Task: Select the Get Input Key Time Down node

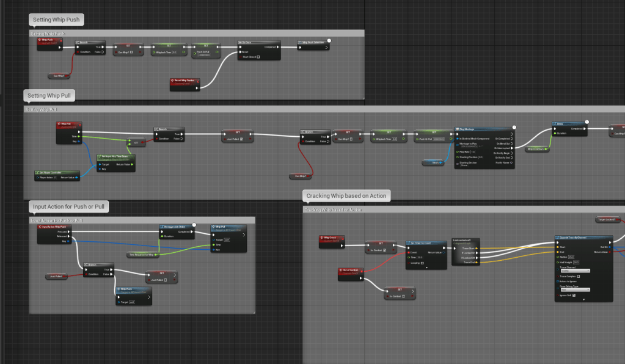Action: 115,156
